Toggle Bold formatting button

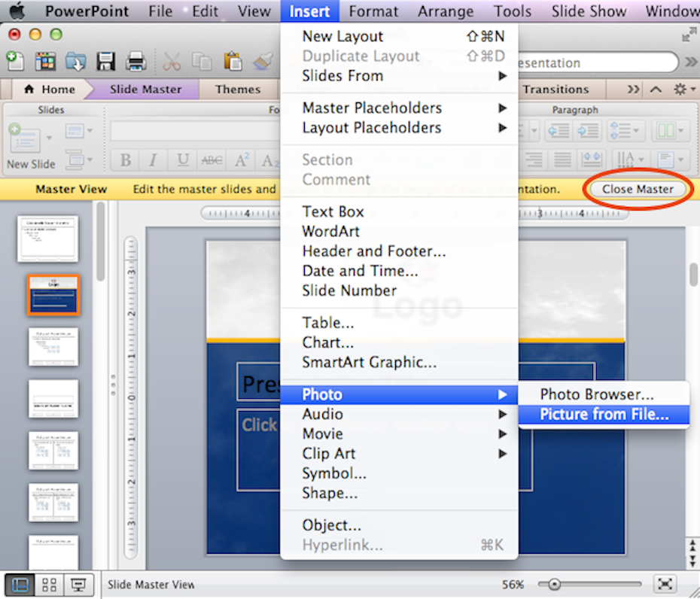(x=126, y=160)
